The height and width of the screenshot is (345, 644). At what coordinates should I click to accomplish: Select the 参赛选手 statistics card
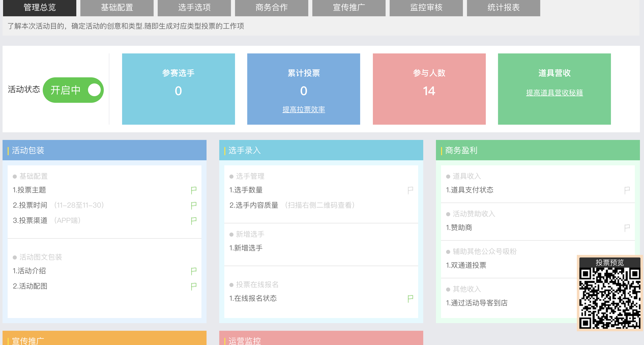pos(178,89)
